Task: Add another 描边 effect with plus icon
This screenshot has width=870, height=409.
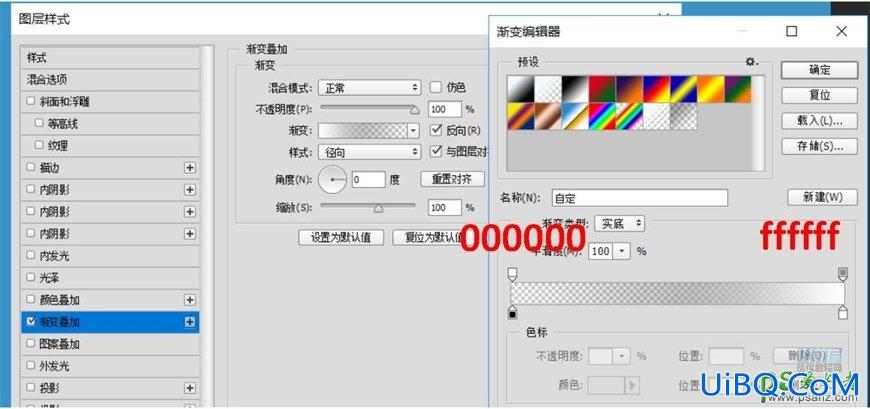Action: [x=190, y=168]
